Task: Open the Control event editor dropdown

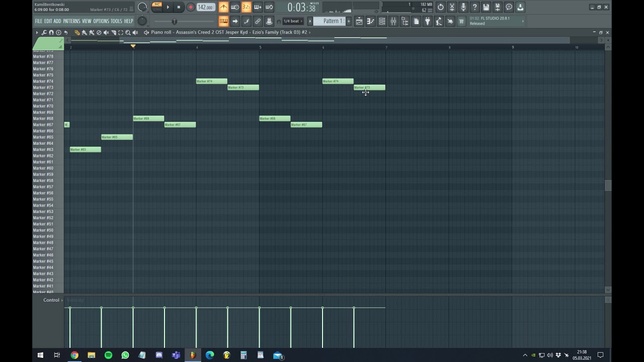Action: (53, 300)
